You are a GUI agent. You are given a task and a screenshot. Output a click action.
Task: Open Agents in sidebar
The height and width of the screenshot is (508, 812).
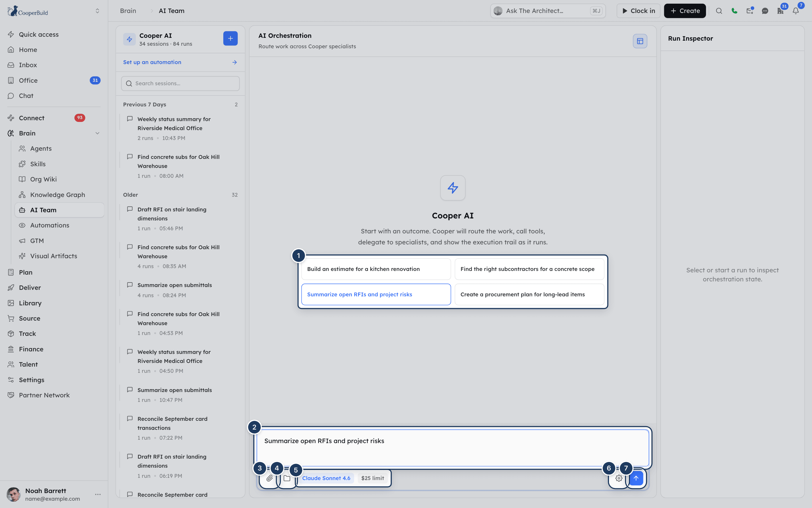(59, 148)
